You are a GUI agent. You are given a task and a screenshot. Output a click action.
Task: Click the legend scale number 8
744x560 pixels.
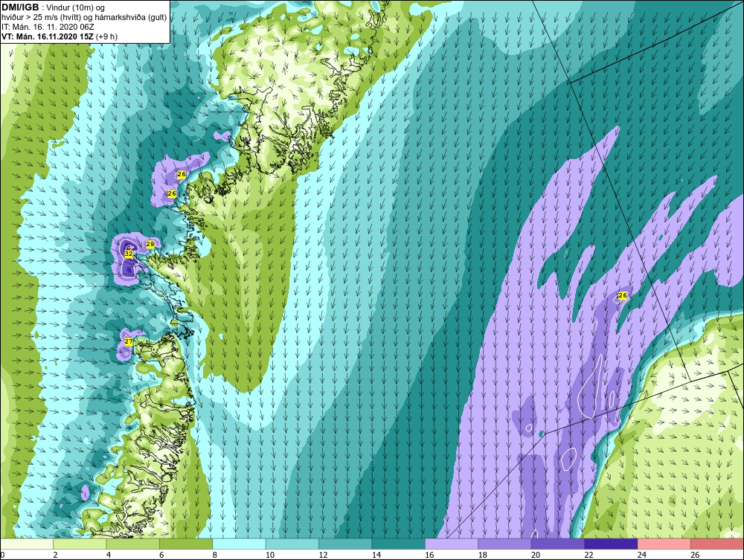click(214, 555)
